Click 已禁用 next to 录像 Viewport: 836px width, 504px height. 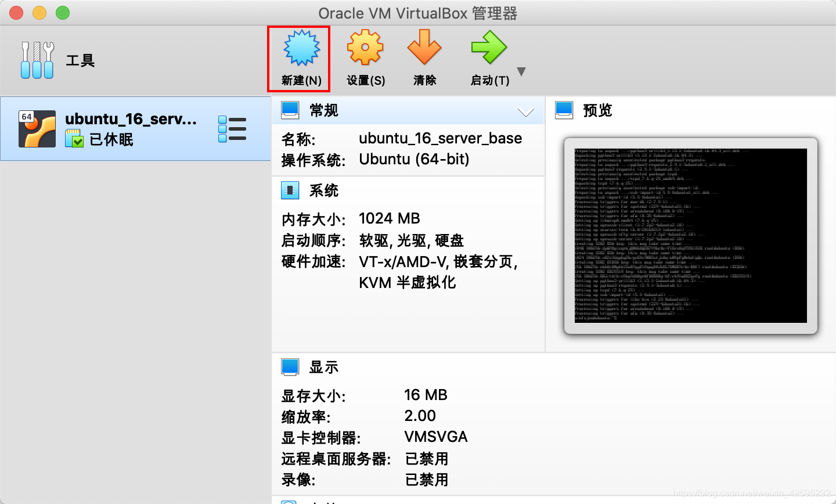tap(427, 480)
